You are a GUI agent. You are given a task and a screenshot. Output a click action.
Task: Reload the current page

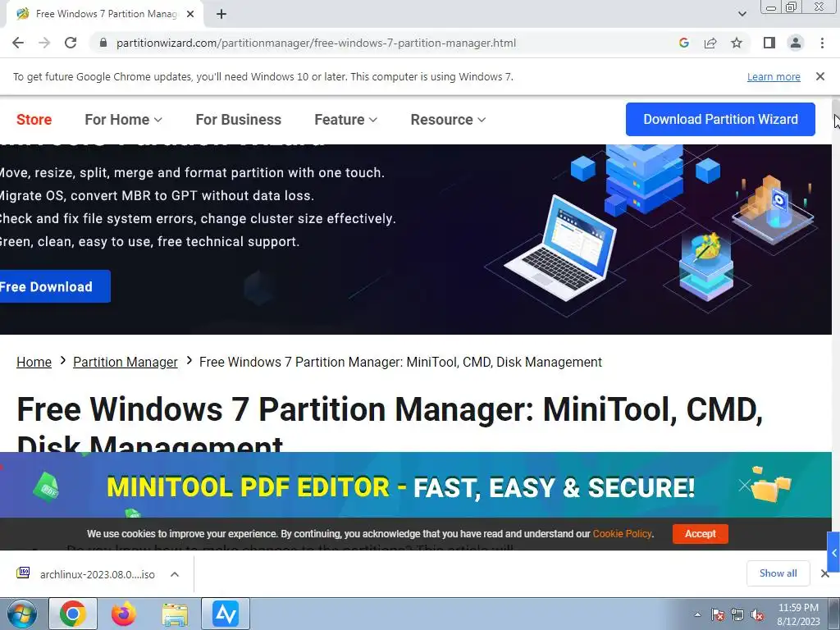point(71,43)
